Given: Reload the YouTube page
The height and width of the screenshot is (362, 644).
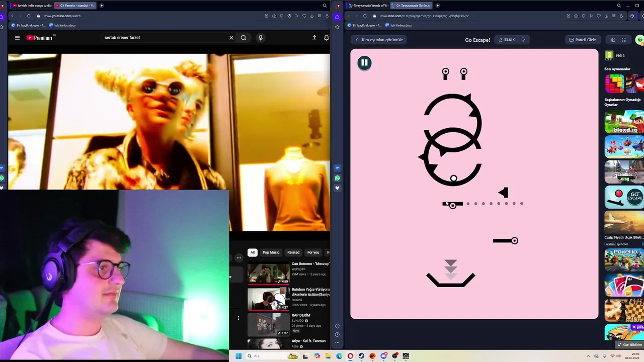Looking at the screenshot, I should tap(29, 16).
